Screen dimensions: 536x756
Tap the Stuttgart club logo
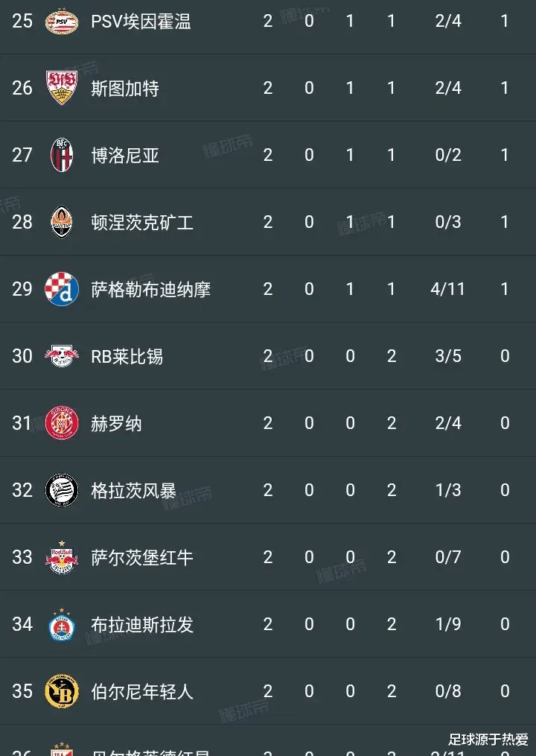62,88
